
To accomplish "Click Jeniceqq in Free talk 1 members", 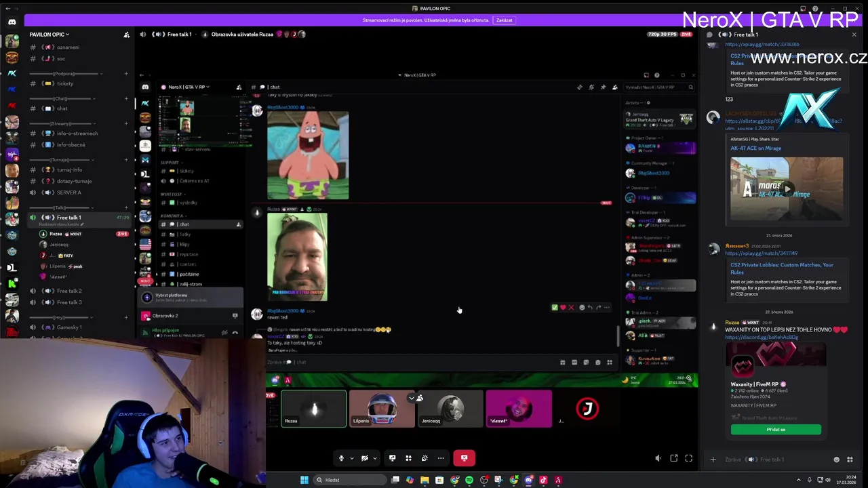I will (x=85, y=245).
